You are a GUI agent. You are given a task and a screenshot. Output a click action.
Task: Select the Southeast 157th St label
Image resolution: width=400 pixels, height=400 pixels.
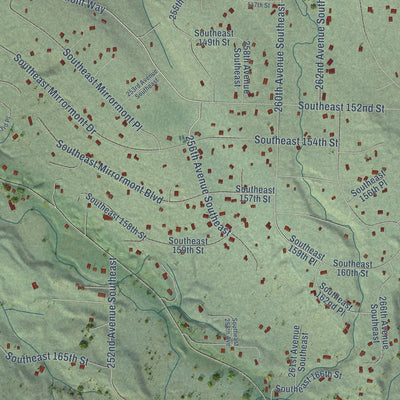point(255,194)
